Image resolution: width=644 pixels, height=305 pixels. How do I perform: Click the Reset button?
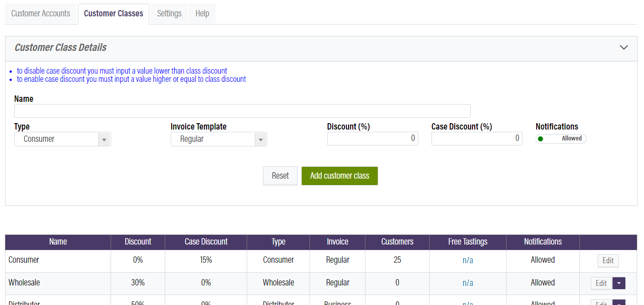[280, 175]
